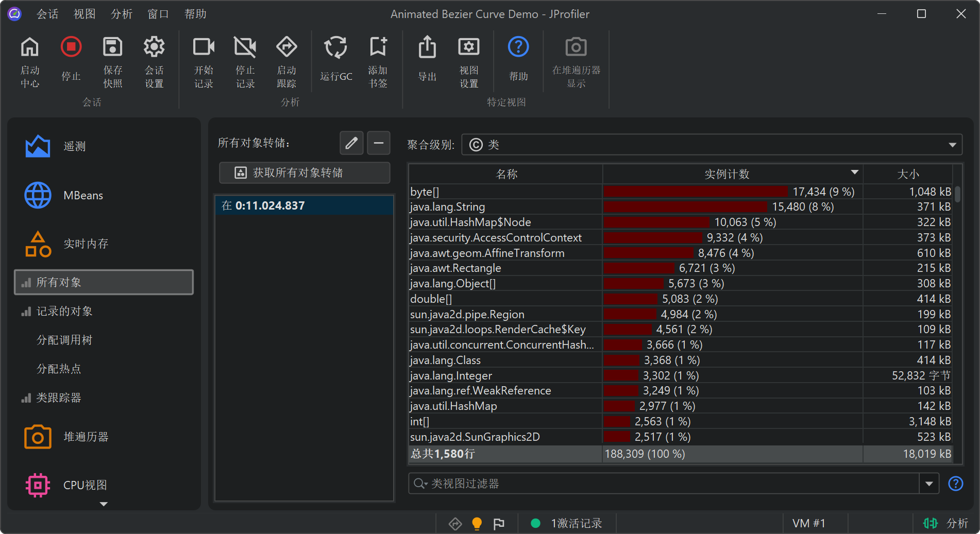The image size is (980, 534).
Task: Click the class view filter (类视图过滤器) field
Action: (665, 484)
